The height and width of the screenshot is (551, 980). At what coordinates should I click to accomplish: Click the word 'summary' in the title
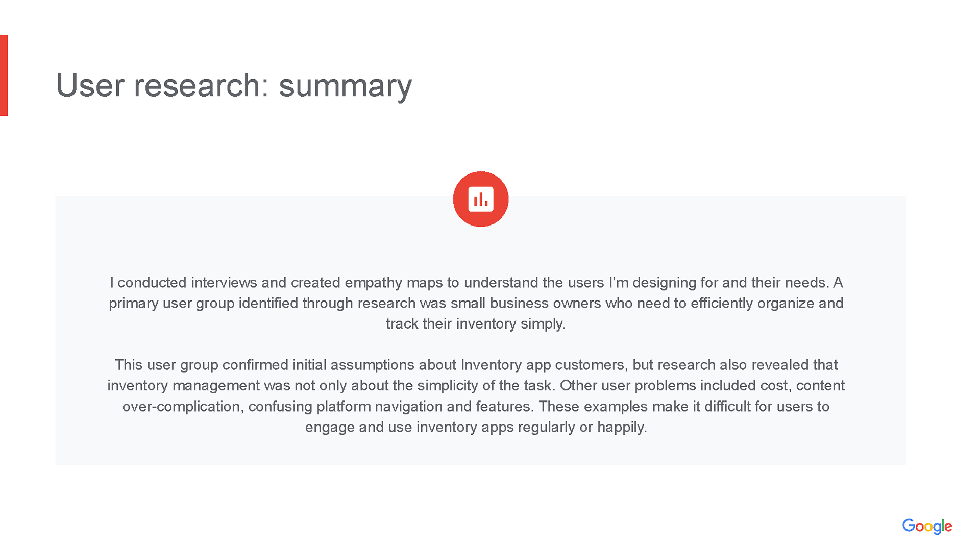(x=345, y=87)
